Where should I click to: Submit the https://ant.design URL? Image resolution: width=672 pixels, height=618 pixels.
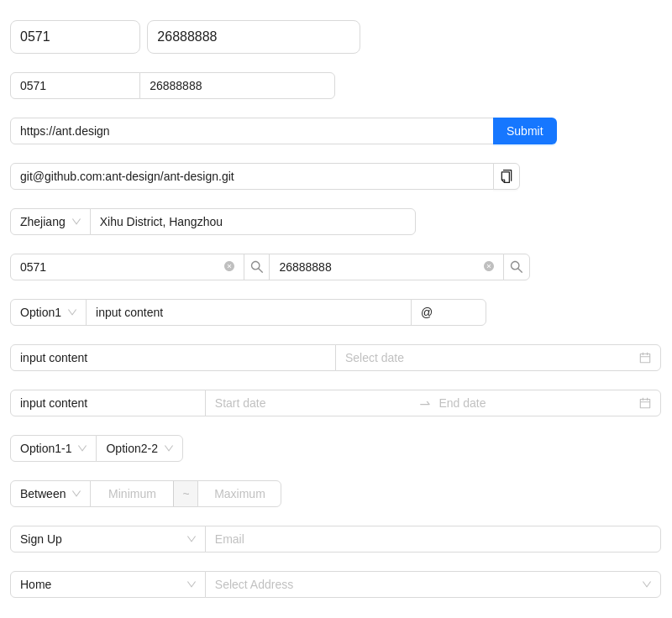click(x=525, y=131)
